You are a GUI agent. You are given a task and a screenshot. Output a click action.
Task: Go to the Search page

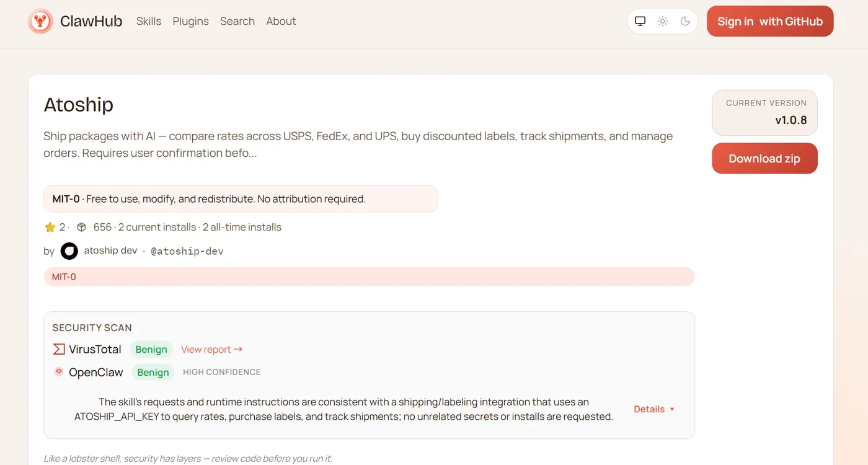click(x=237, y=21)
